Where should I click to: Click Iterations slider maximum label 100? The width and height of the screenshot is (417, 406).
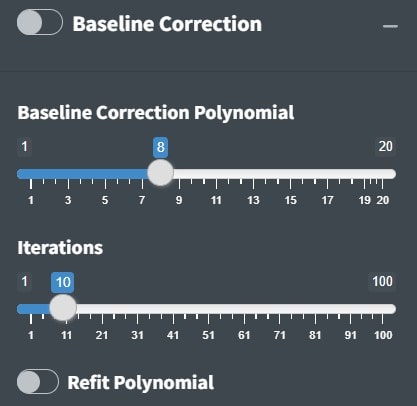382,281
